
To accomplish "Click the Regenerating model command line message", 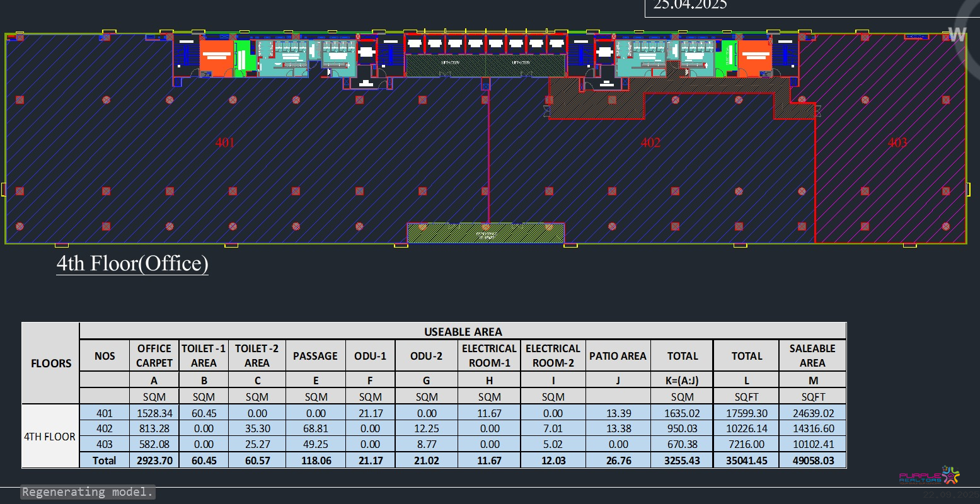I will coord(88,492).
